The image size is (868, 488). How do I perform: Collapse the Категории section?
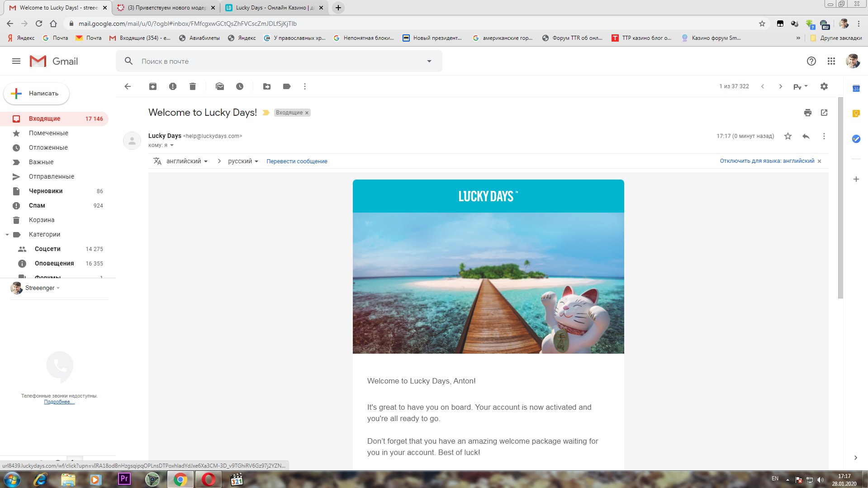pos(7,234)
